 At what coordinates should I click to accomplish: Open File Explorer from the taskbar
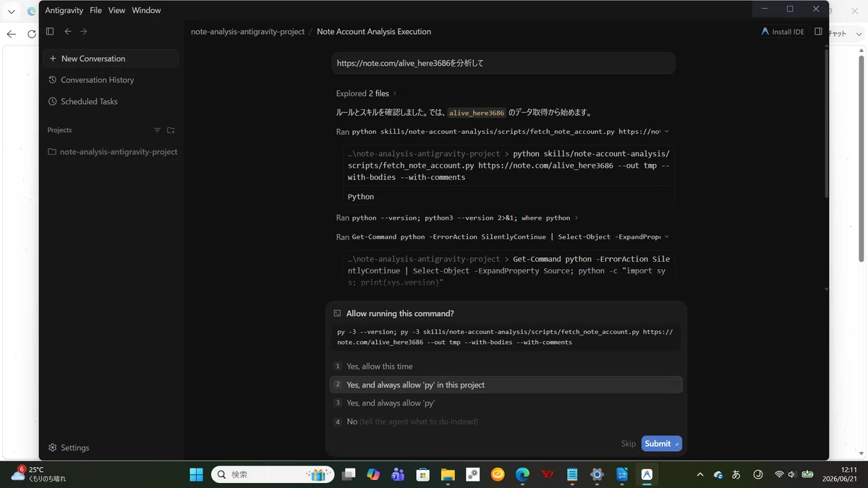[x=448, y=474]
